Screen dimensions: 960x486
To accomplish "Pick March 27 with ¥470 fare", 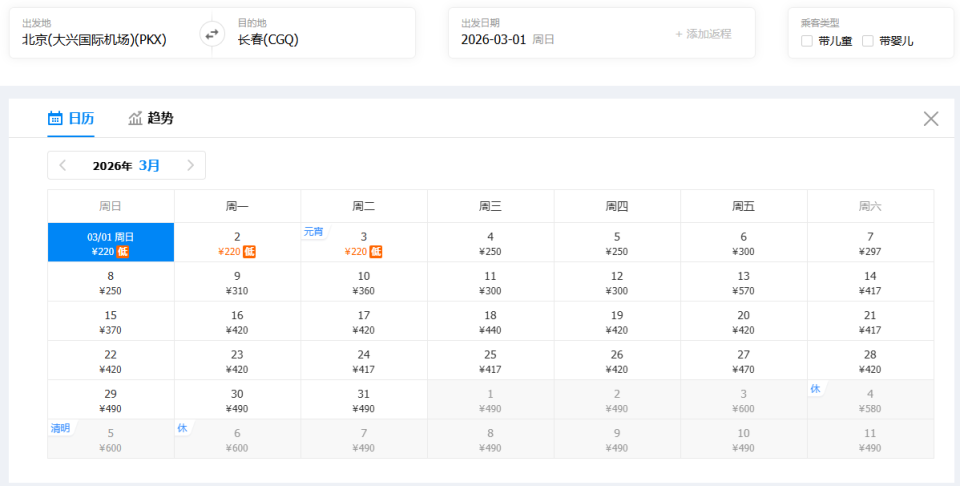I will click(744, 361).
